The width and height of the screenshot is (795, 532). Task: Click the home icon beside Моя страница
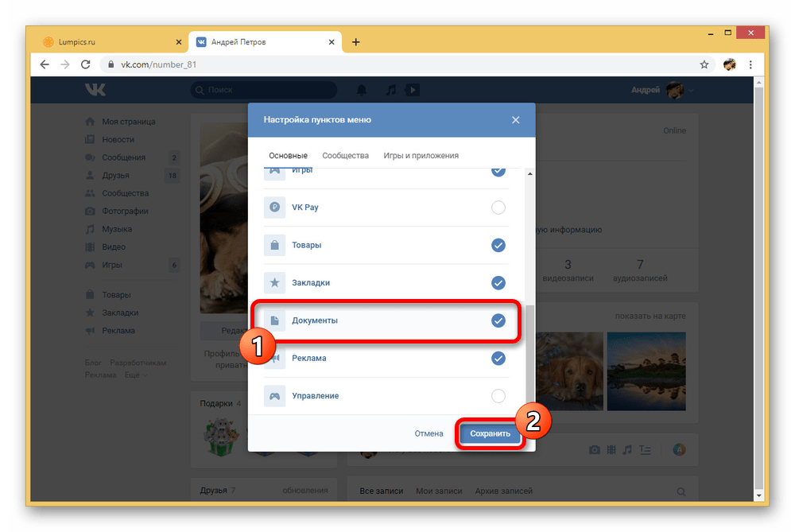tap(90, 122)
